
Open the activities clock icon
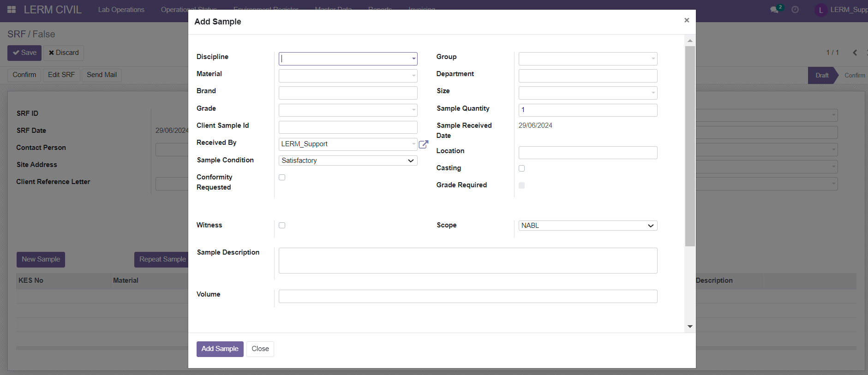click(795, 9)
